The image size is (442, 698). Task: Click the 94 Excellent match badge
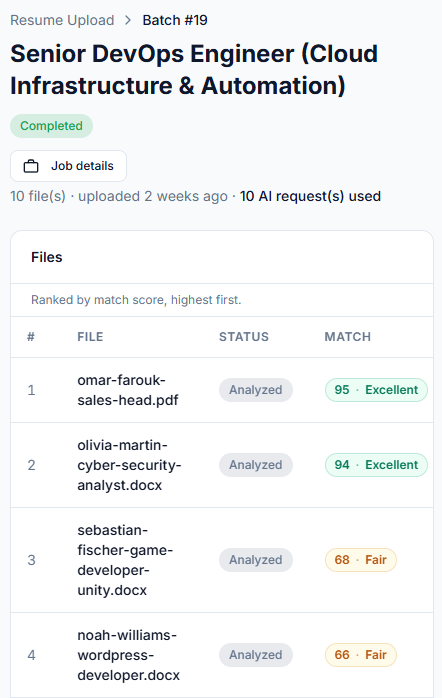(376, 465)
